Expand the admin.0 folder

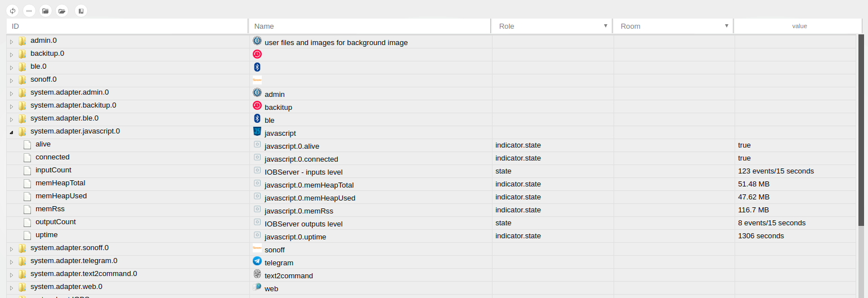[x=11, y=41]
